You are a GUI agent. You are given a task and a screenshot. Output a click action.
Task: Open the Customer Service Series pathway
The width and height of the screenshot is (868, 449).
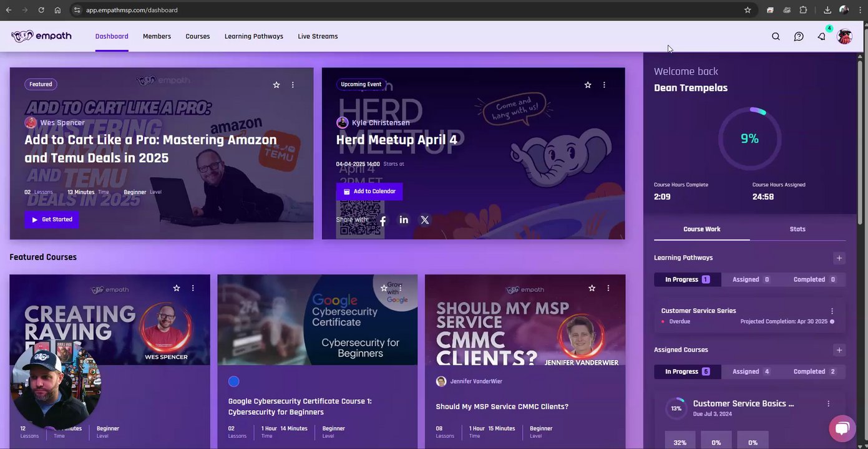[698, 311]
